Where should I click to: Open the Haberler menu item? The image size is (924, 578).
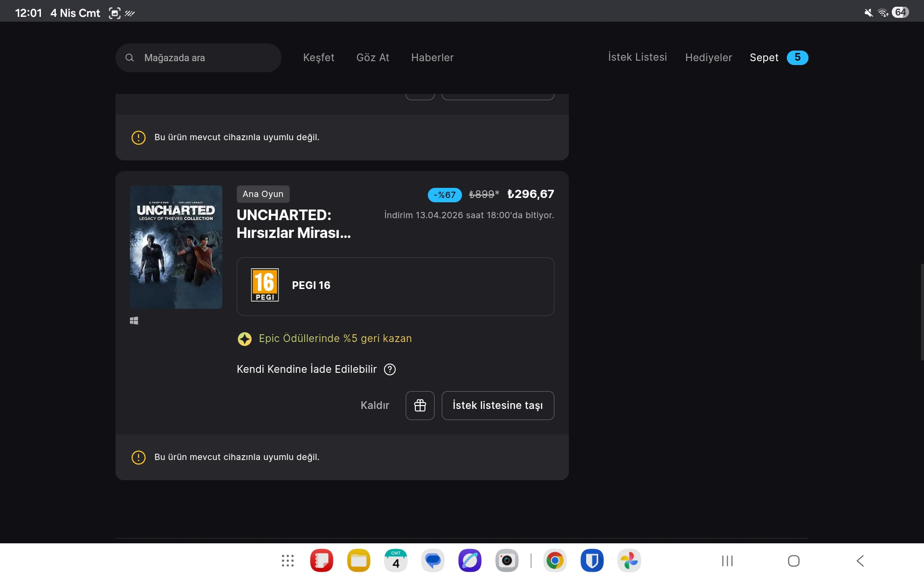(432, 58)
